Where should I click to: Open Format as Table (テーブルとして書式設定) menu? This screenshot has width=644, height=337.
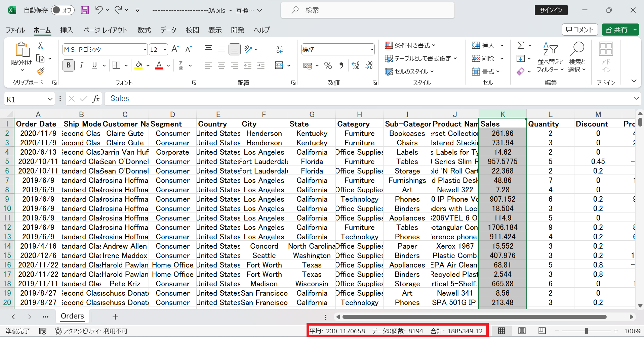point(421,58)
